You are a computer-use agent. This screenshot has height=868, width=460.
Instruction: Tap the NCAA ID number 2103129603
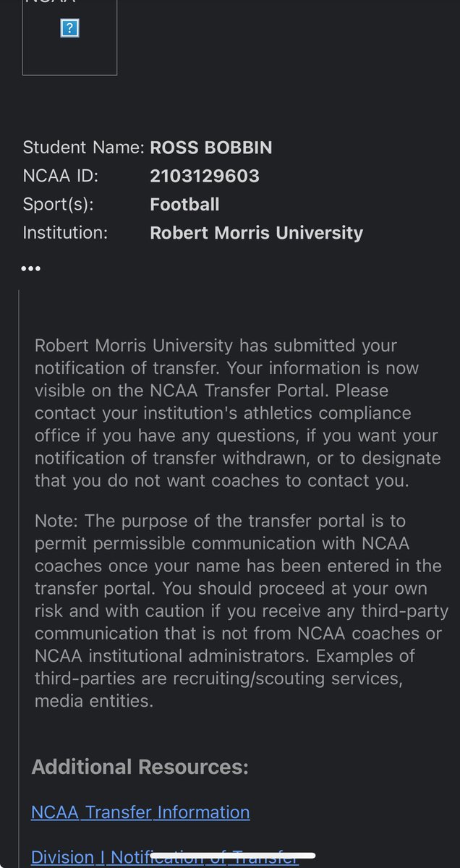205,176
